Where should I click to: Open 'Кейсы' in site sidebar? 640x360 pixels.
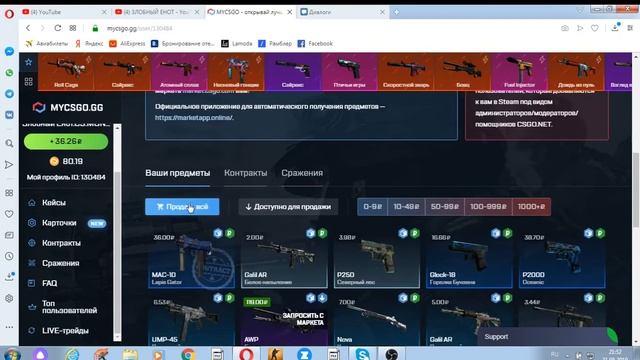coord(54,202)
